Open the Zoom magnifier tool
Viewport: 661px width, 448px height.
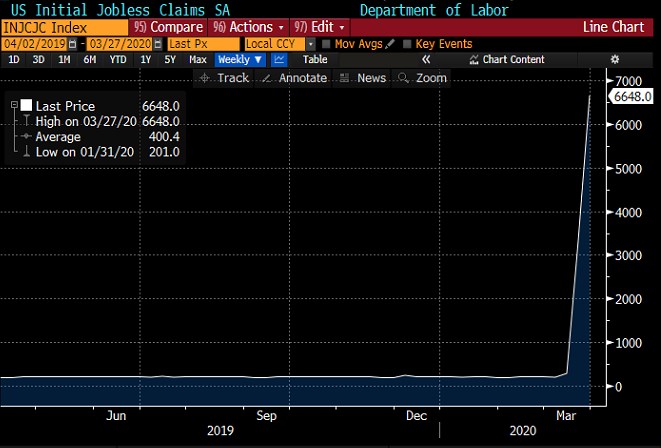[424, 78]
